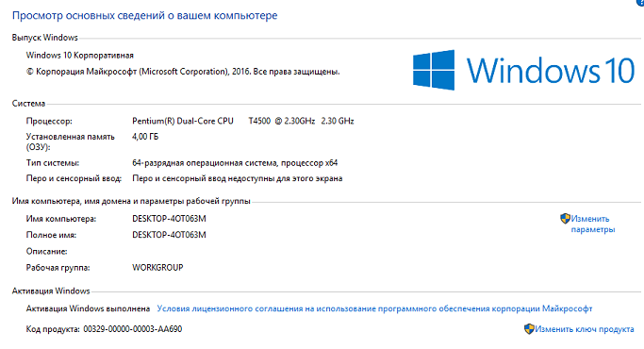Click the Windows 10 Корпоративная edition text
This screenshot has width=644, height=349.
click(x=80, y=55)
